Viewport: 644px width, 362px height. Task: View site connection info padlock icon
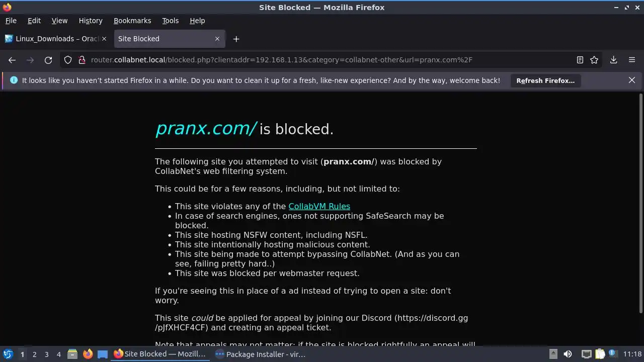[x=82, y=60]
